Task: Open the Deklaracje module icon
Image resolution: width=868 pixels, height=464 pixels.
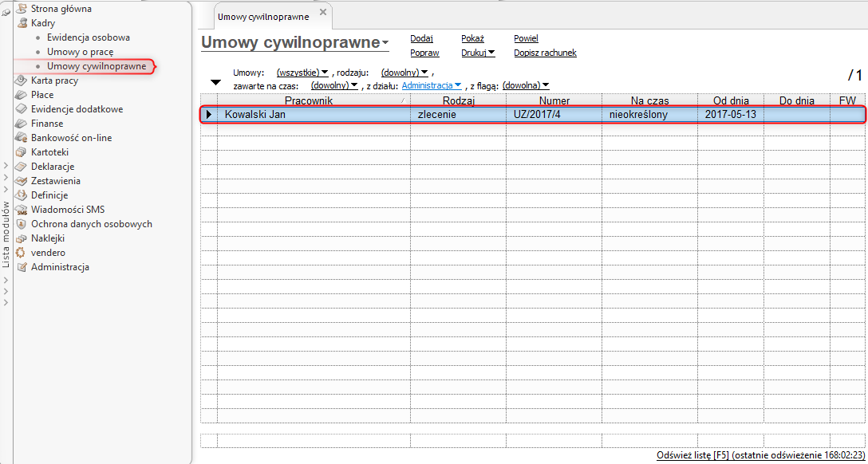Action: [22, 167]
